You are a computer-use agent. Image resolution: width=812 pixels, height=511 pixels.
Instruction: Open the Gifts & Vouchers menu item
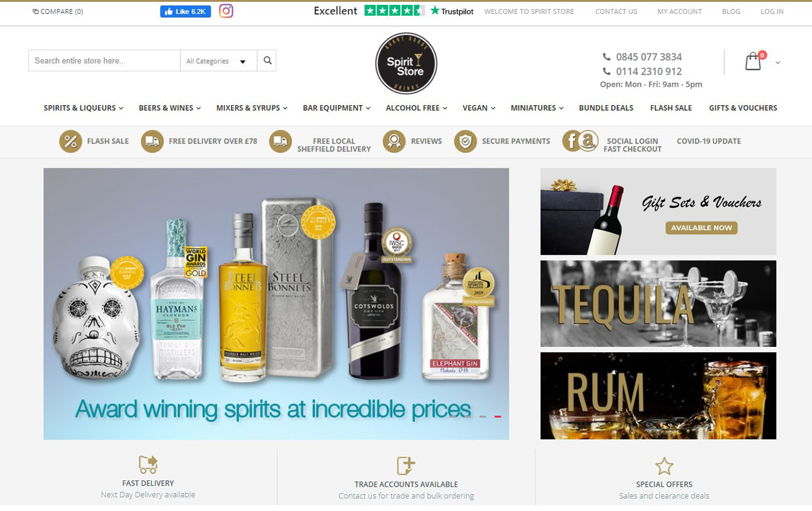(743, 108)
